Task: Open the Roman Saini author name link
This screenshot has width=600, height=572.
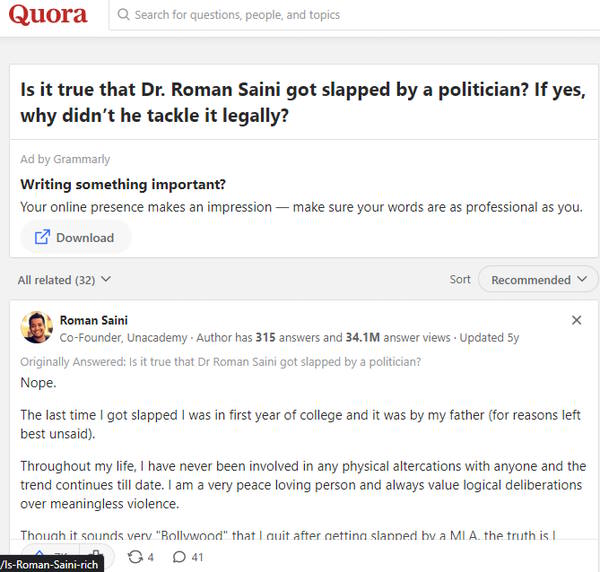Action: coord(93,320)
